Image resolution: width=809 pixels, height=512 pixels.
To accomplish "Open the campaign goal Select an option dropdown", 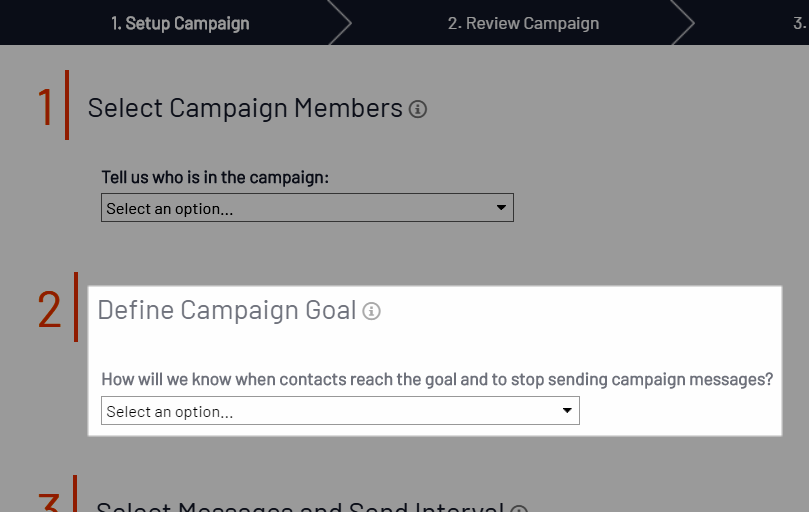I will 341,411.
